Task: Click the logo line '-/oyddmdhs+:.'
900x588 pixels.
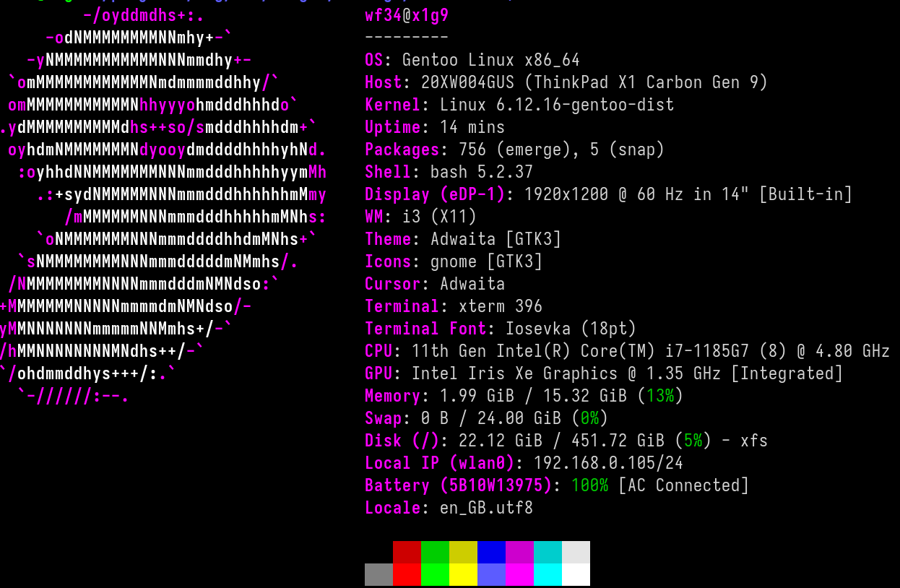Action: point(144,15)
